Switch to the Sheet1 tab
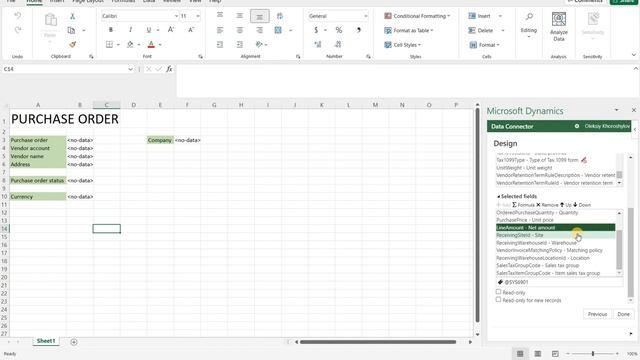Screen dimensions: 640x360 coord(46,341)
